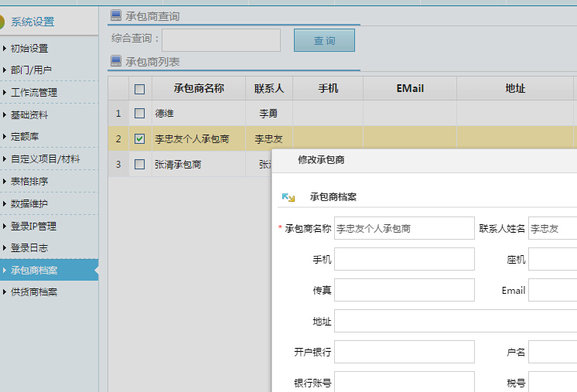
Task: Expand the 部门/用户 sidebar section
Action: pos(31,70)
